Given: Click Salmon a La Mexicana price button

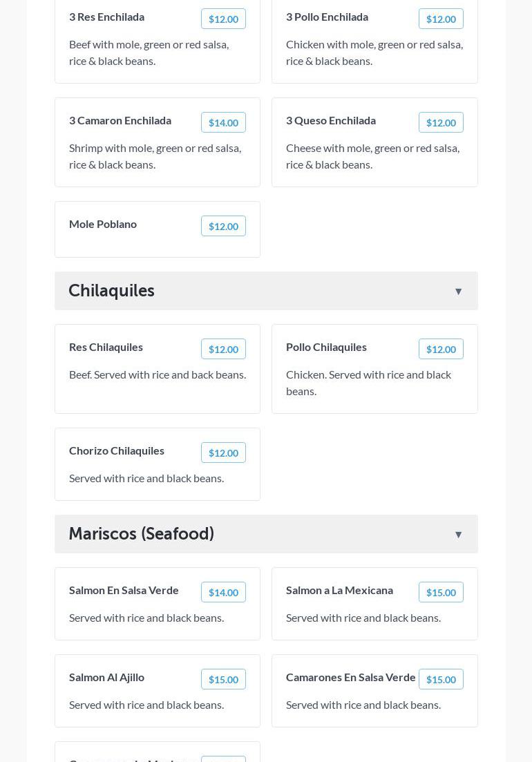Looking at the screenshot, I should (441, 593).
